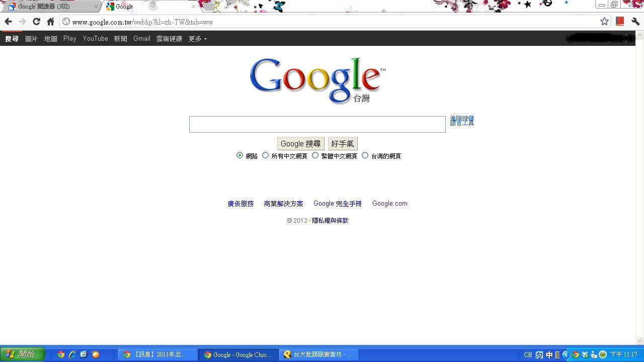Open YouTube in the Google top bar
Screen dimensions: 644x362
[x=96, y=39]
